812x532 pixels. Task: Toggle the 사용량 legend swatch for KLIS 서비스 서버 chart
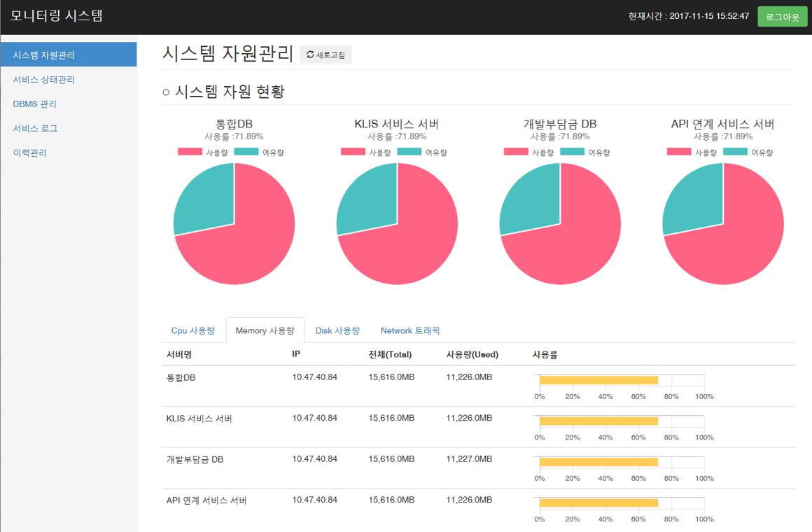353,152
